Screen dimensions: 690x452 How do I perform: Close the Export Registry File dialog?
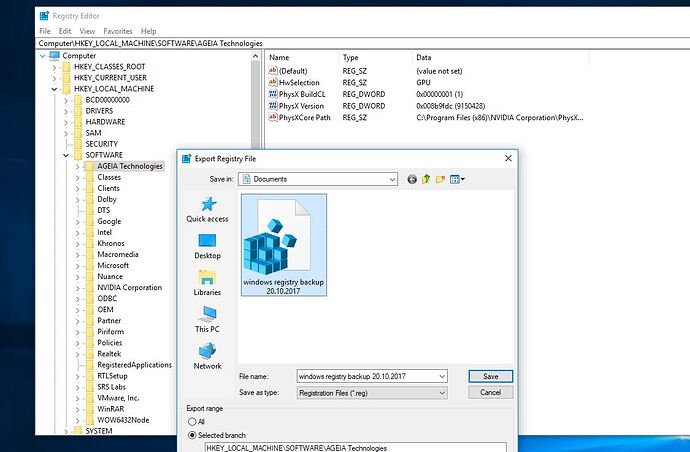pyautogui.click(x=508, y=158)
